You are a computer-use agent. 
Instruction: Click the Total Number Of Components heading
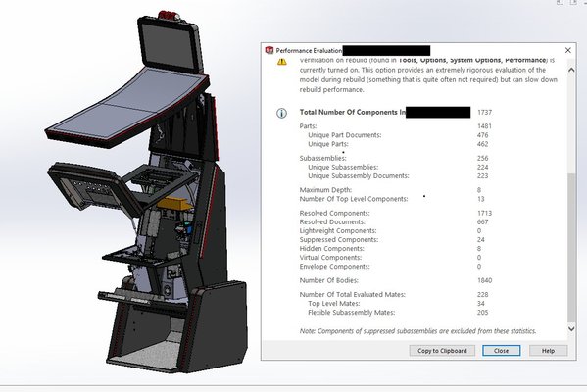click(352, 112)
